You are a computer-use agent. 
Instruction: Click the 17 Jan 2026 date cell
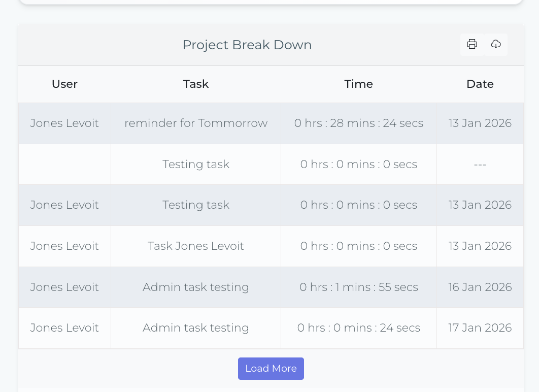(480, 328)
